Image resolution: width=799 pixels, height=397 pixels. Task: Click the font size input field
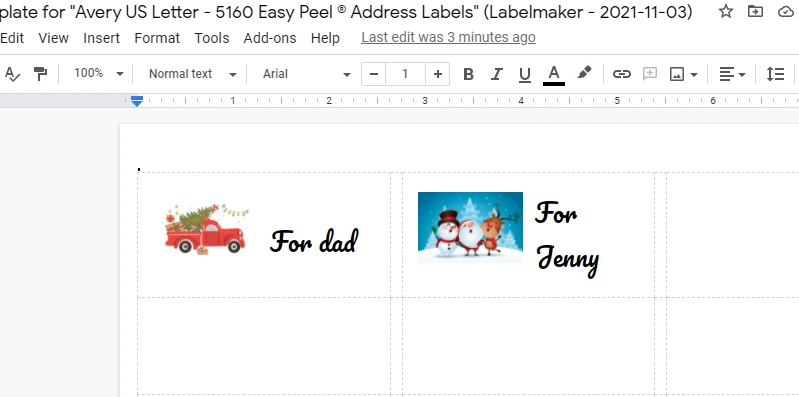coord(406,74)
